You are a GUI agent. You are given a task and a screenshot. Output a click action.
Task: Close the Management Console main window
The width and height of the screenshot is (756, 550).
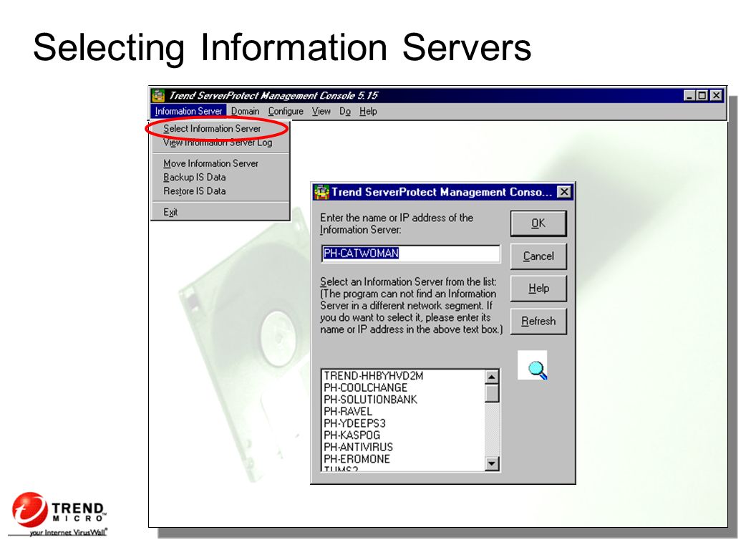click(x=717, y=95)
